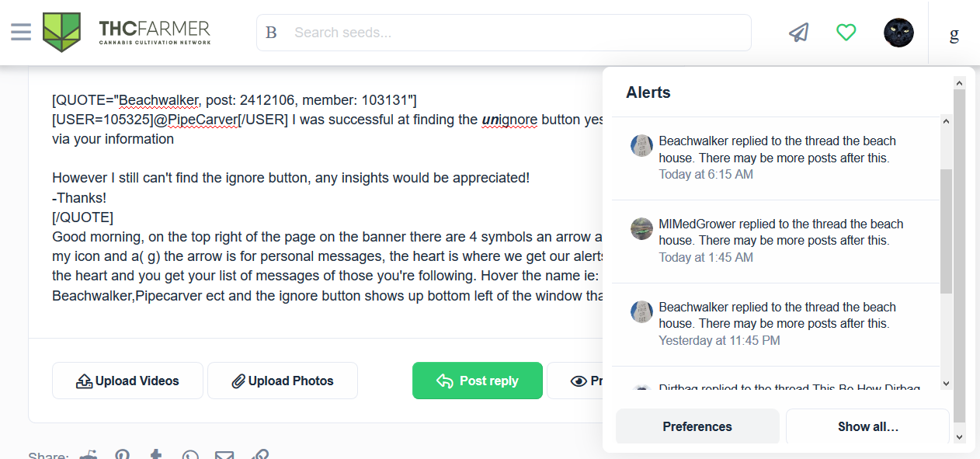The width and height of the screenshot is (980, 459).
Task: Submit with the Post reply button
Action: tap(478, 381)
